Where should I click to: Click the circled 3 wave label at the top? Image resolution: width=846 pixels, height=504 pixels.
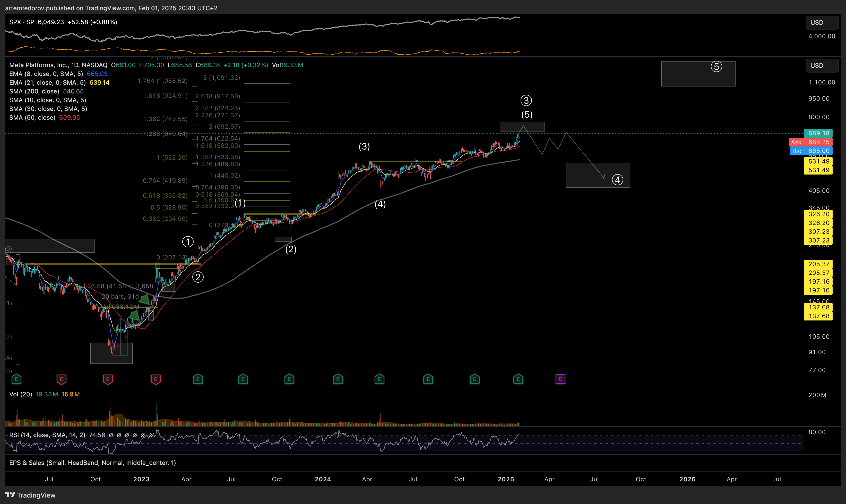[x=526, y=101]
